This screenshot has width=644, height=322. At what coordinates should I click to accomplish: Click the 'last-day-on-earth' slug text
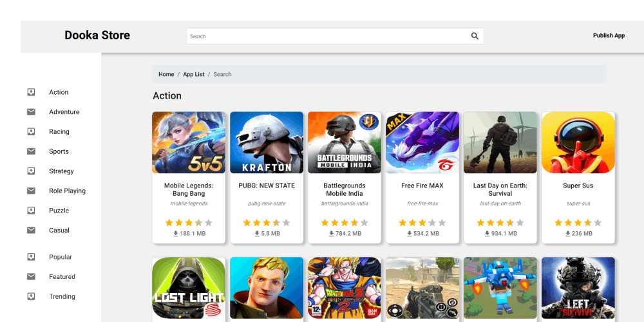tap(500, 204)
